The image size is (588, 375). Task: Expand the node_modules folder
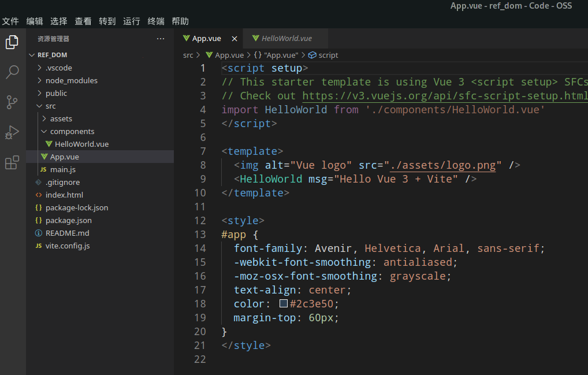click(x=100, y=81)
